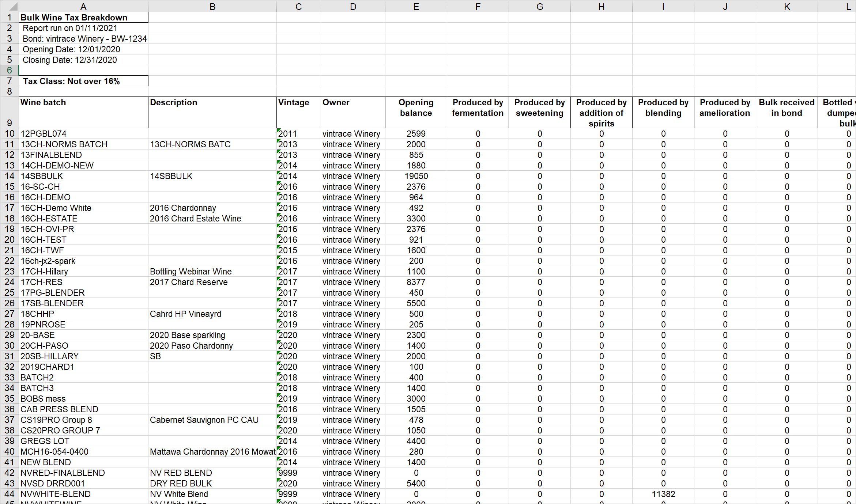Click description 'Bottling Webinar Wine' cell
The height and width of the screenshot is (504, 856).
coord(212,272)
